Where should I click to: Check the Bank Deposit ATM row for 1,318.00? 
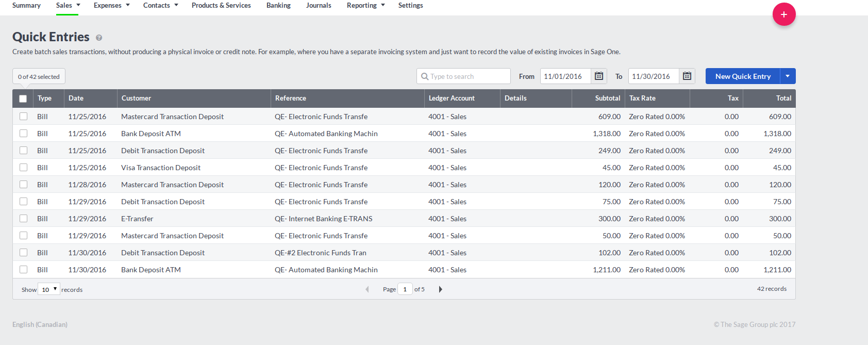(x=23, y=134)
